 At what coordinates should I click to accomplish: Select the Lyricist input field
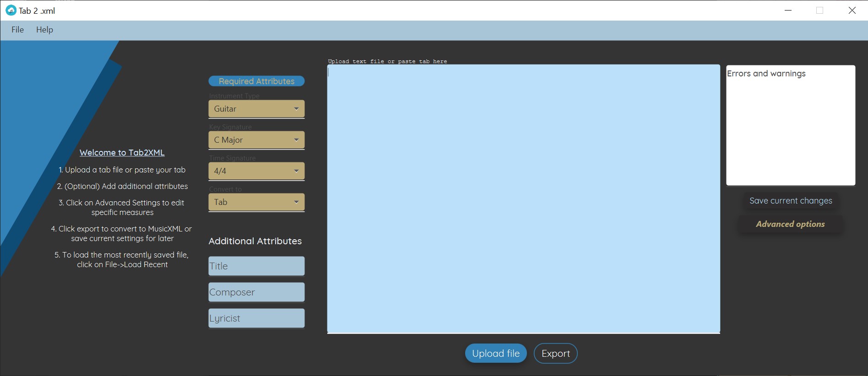[256, 318]
